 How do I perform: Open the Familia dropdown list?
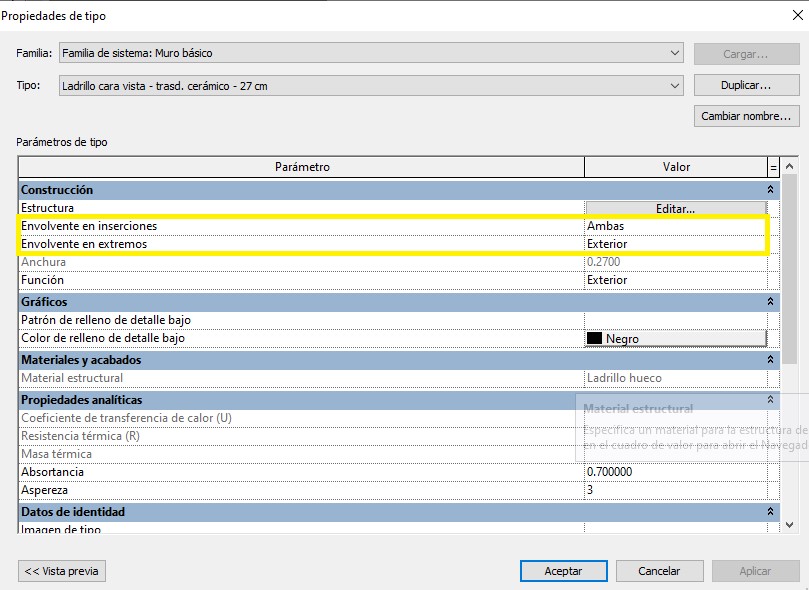pyautogui.click(x=675, y=53)
